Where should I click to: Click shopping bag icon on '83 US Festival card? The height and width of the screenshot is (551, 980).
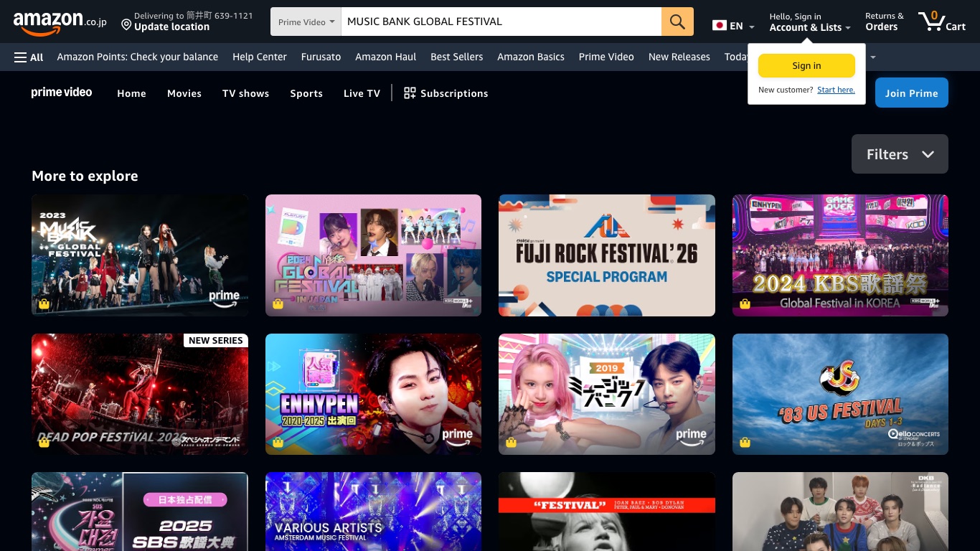coord(745,443)
